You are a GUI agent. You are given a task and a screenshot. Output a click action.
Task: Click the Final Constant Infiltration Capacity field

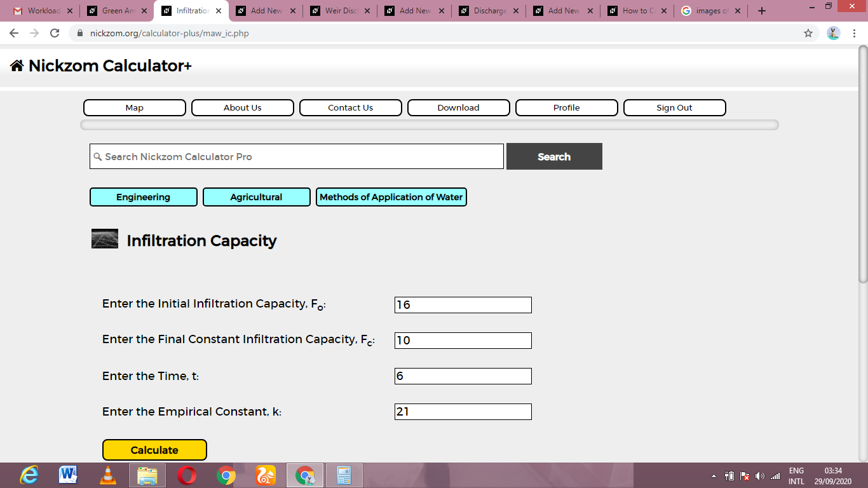point(463,341)
